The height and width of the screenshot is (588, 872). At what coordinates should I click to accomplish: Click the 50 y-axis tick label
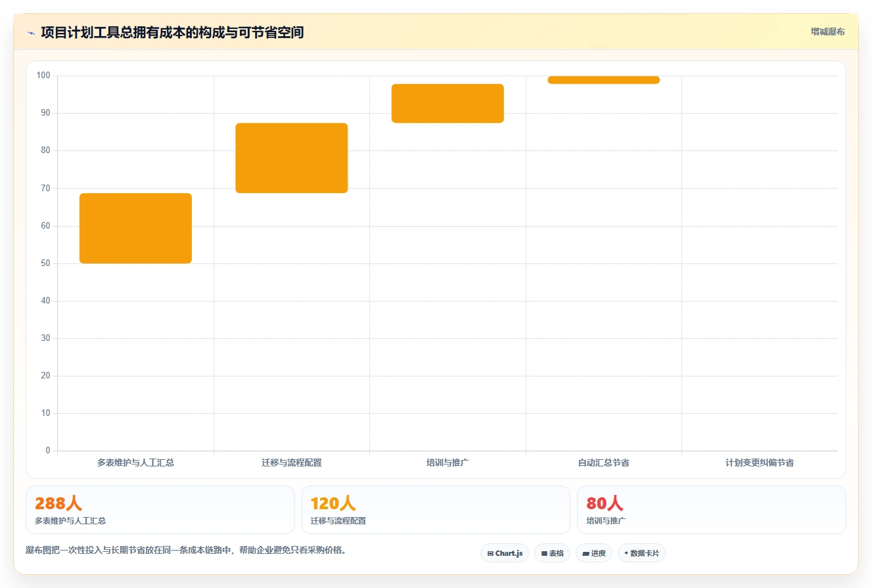pos(46,263)
